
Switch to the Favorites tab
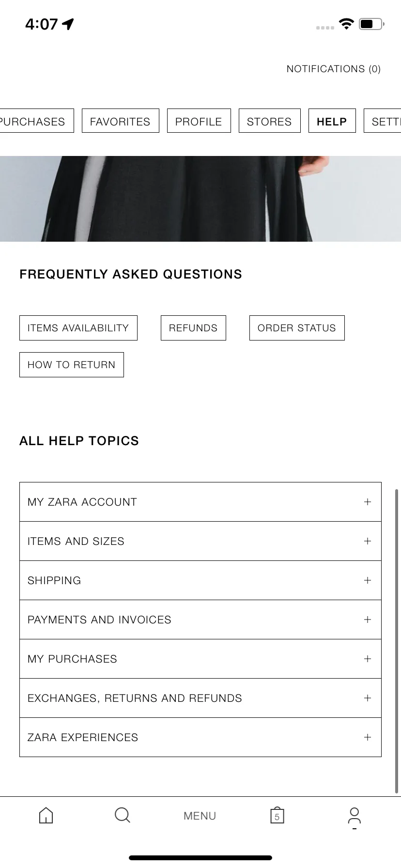pyautogui.click(x=120, y=121)
